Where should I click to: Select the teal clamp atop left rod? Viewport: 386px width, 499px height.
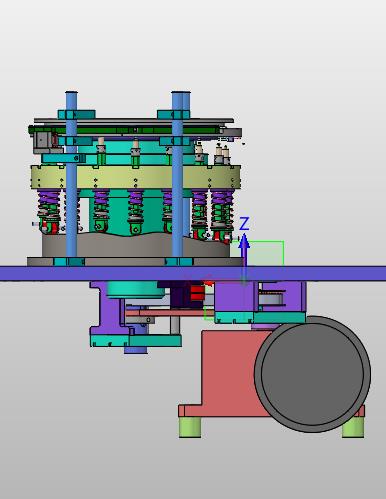click(x=77, y=114)
